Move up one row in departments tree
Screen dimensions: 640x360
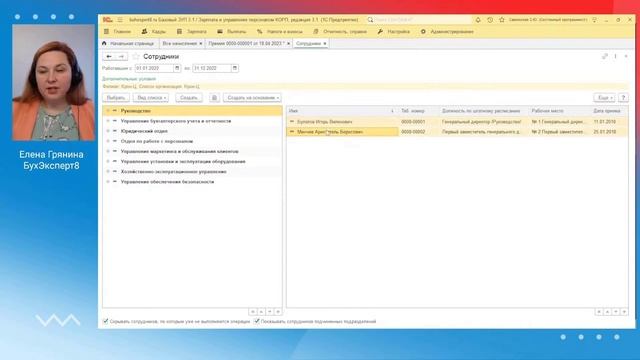pos(261,312)
